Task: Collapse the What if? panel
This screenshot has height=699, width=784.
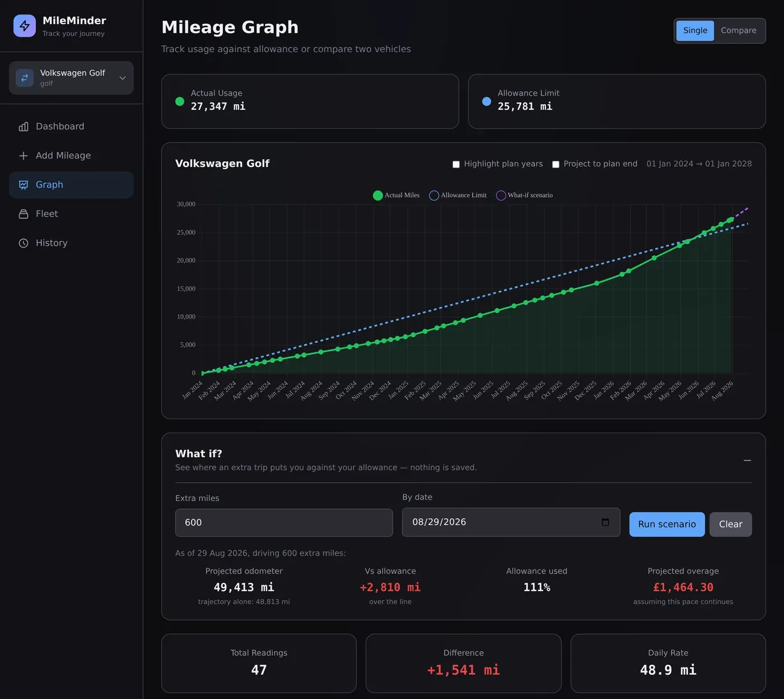Action: (747, 460)
